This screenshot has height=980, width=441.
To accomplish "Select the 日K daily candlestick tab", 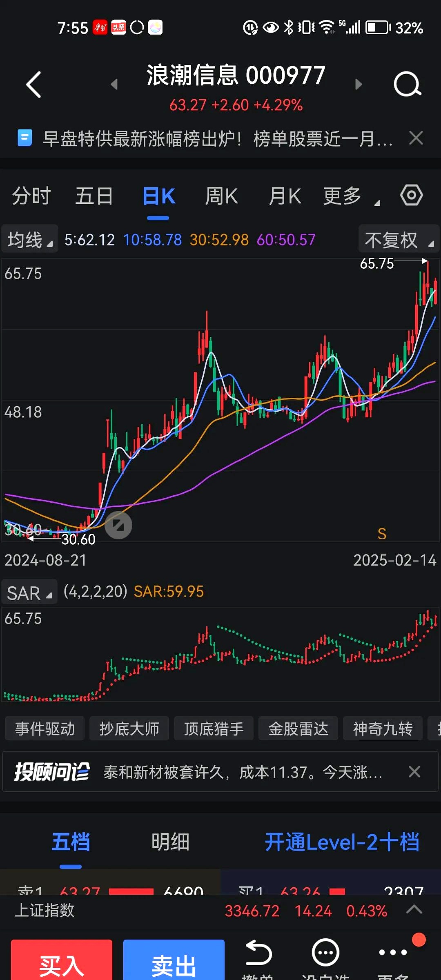I will tap(158, 196).
